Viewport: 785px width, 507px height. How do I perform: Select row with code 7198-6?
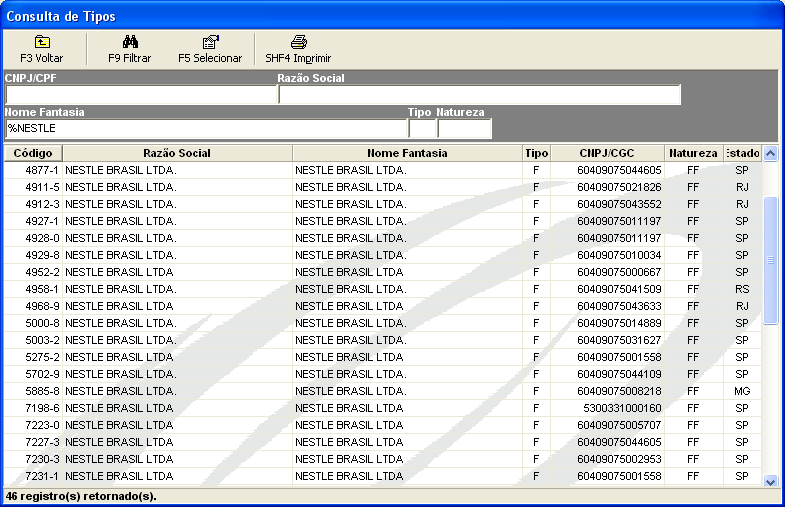tap(382, 408)
